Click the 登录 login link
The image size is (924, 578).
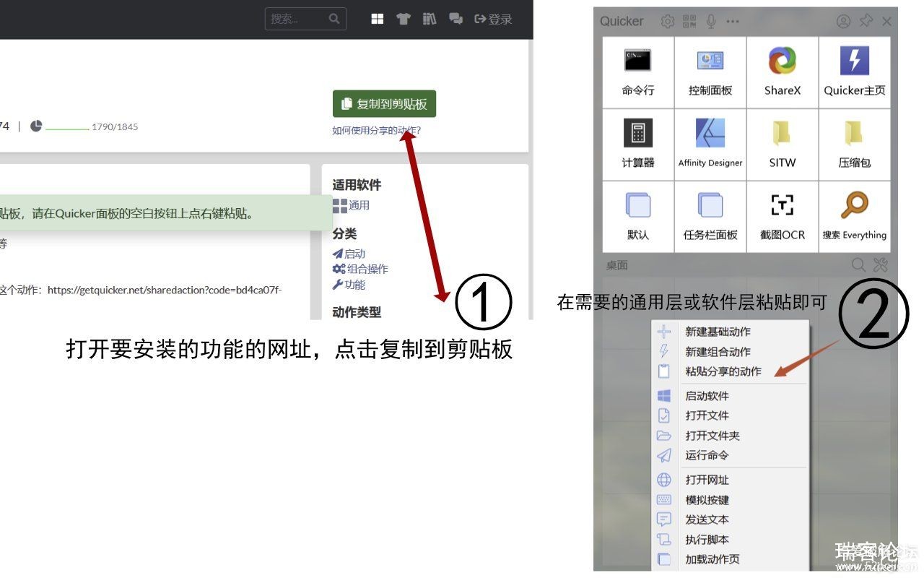pyautogui.click(x=493, y=20)
